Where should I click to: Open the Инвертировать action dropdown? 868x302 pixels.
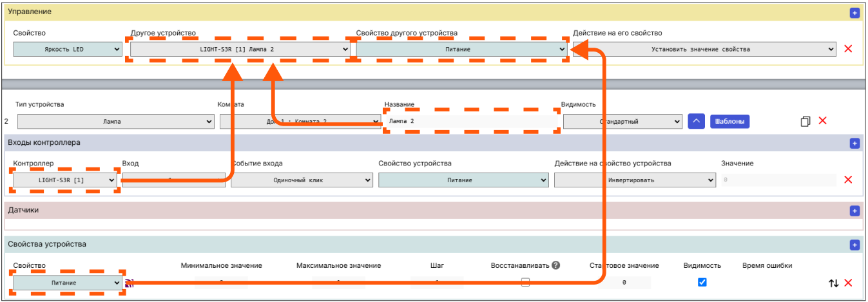(635, 180)
